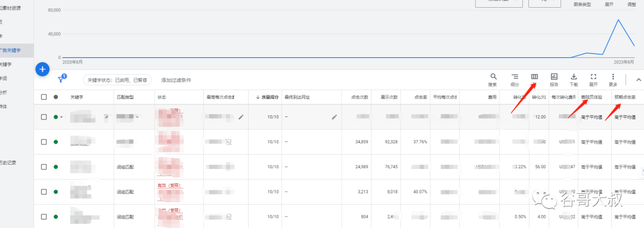Open the columns (列) editor icon

(534, 76)
